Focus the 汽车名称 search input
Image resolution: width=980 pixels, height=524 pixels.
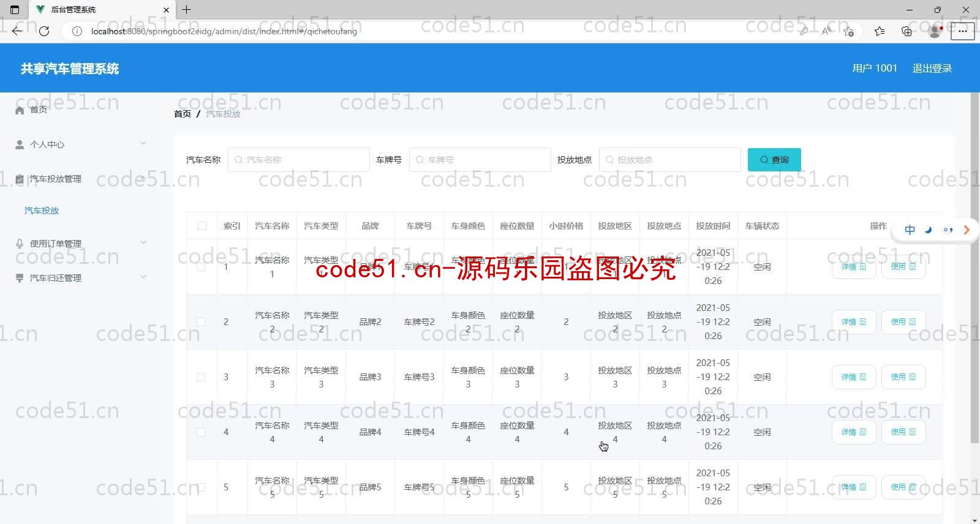pos(299,160)
